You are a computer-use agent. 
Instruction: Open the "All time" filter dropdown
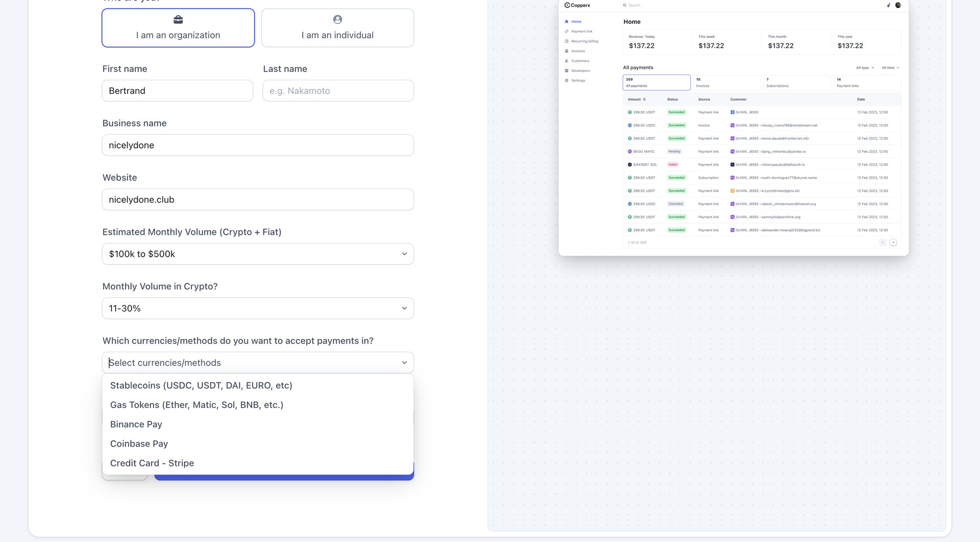point(890,67)
